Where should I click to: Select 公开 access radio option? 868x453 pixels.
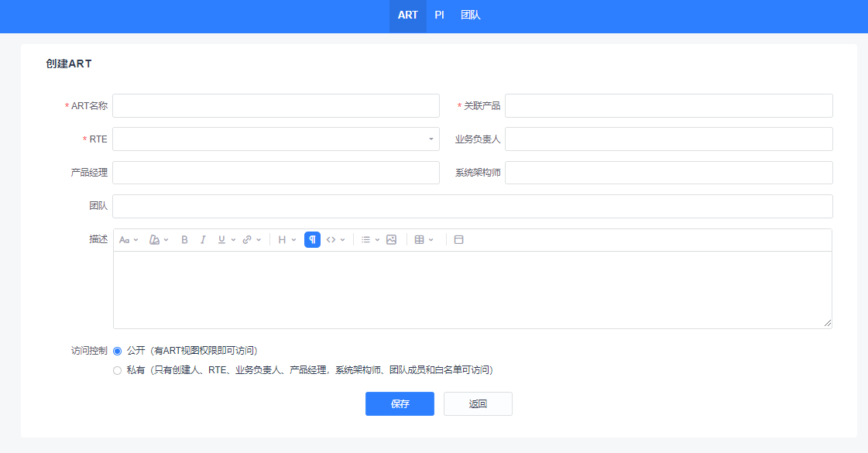(x=118, y=351)
